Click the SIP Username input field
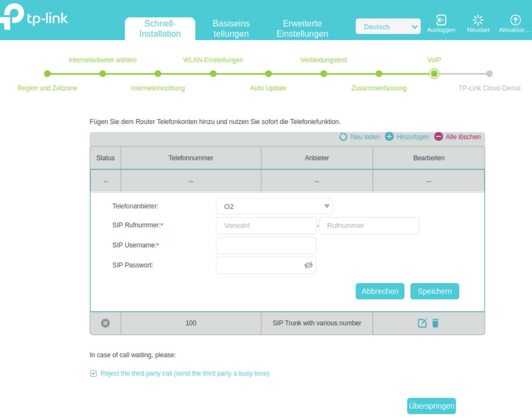The width and height of the screenshot is (532, 418). [266, 246]
